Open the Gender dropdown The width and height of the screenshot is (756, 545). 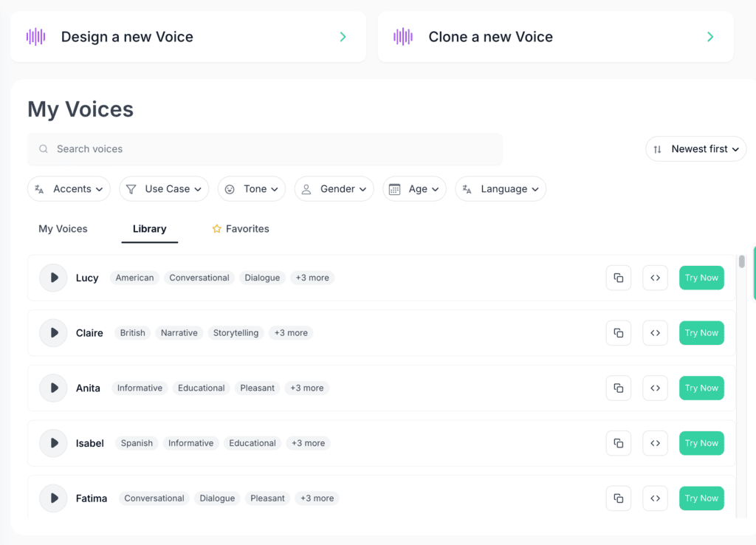point(334,189)
